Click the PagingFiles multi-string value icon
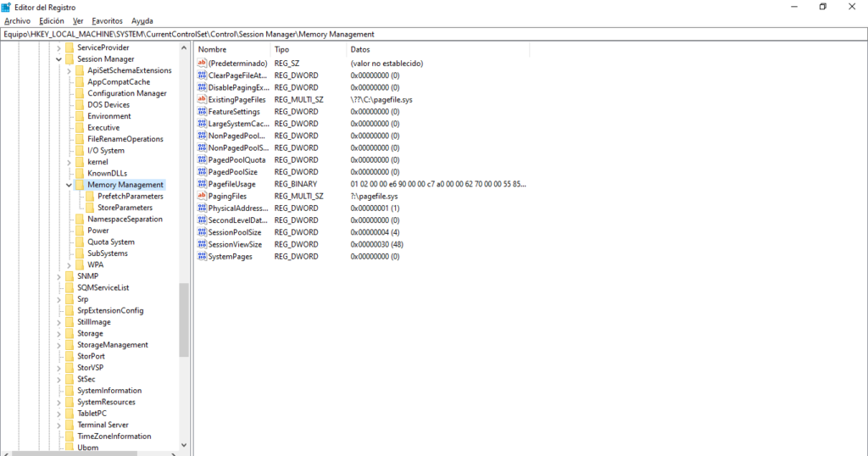This screenshot has height=456, width=868. point(202,196)
